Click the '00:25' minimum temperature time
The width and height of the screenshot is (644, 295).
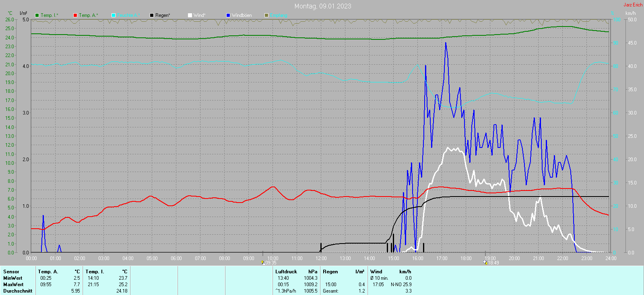coord(46,278)
